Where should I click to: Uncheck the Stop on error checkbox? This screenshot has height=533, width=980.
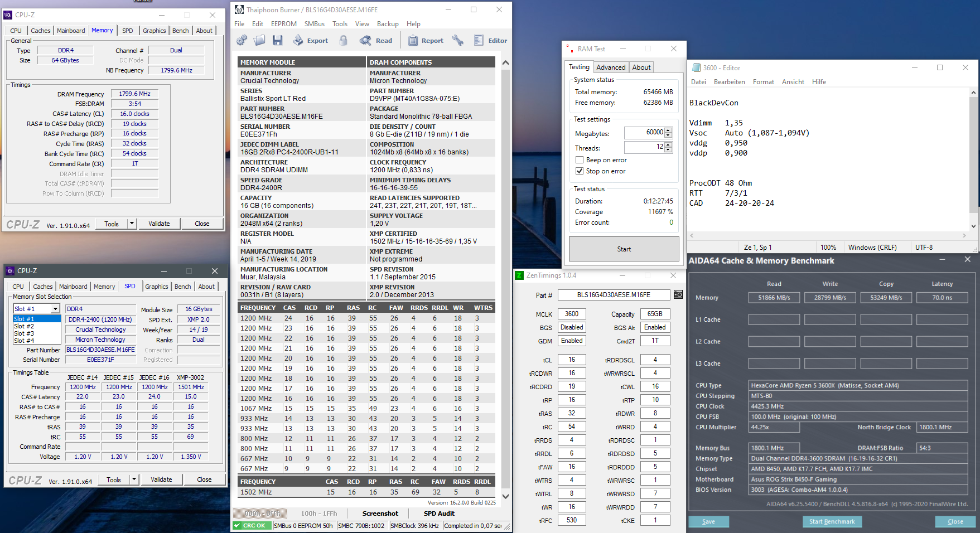coord(580,171)
